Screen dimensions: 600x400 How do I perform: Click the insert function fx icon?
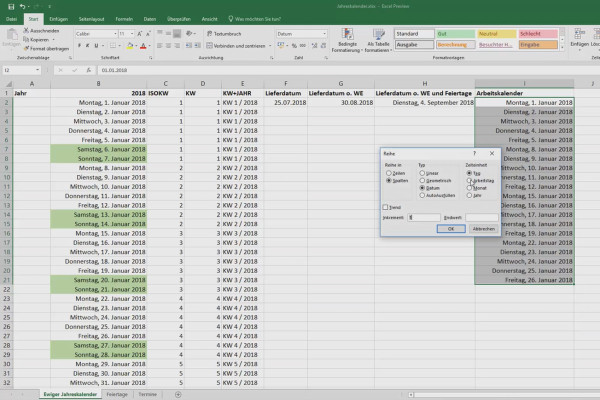pos(88,70)
